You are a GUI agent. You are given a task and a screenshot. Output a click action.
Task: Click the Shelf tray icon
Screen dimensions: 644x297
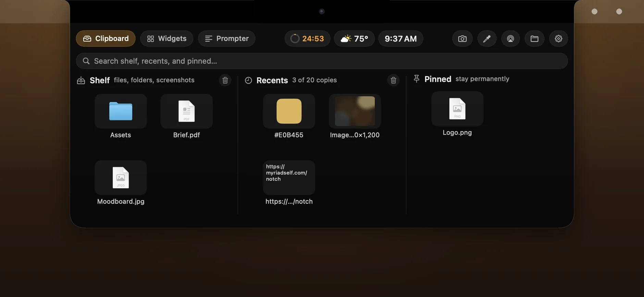[x=81, y=80]
